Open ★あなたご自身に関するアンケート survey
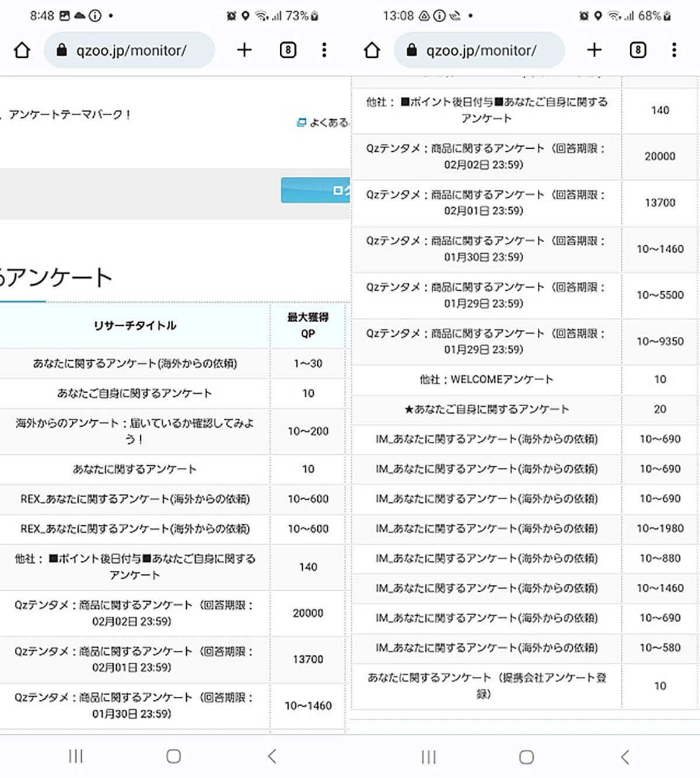This screenshot has height=778, width=700. (x=487, y=409)
